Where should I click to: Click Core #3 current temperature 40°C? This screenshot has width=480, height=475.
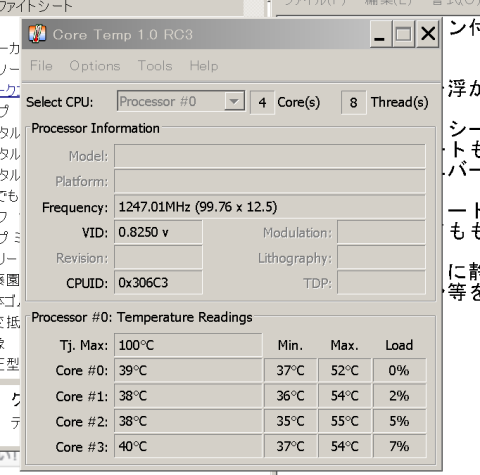(188, 446)
